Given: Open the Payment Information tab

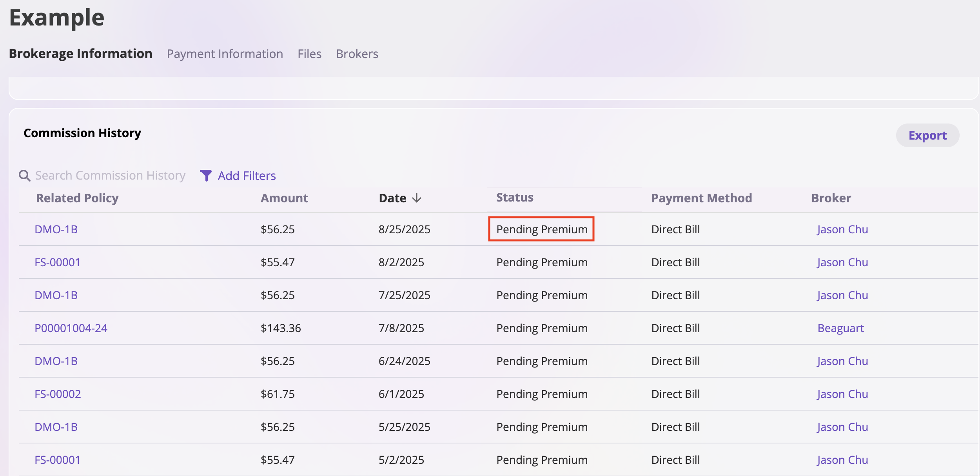Looking at the screenshot, I should tap(225, 54).
